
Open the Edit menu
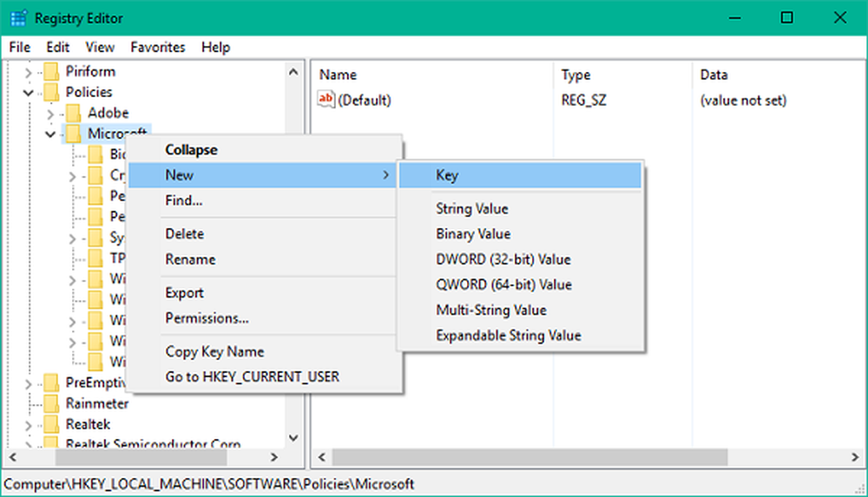click(x=57, y=47)
